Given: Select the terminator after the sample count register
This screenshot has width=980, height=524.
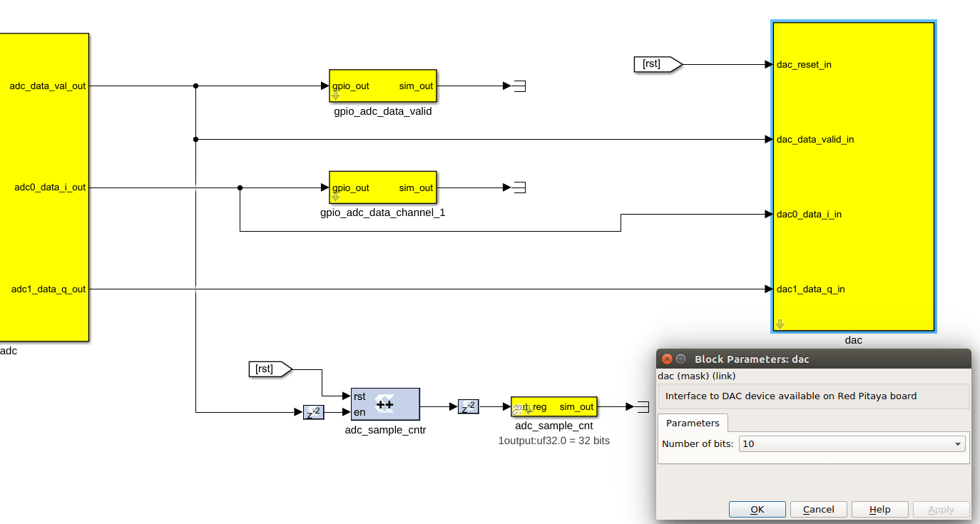Looking at the screenshot, I should 644,406.
